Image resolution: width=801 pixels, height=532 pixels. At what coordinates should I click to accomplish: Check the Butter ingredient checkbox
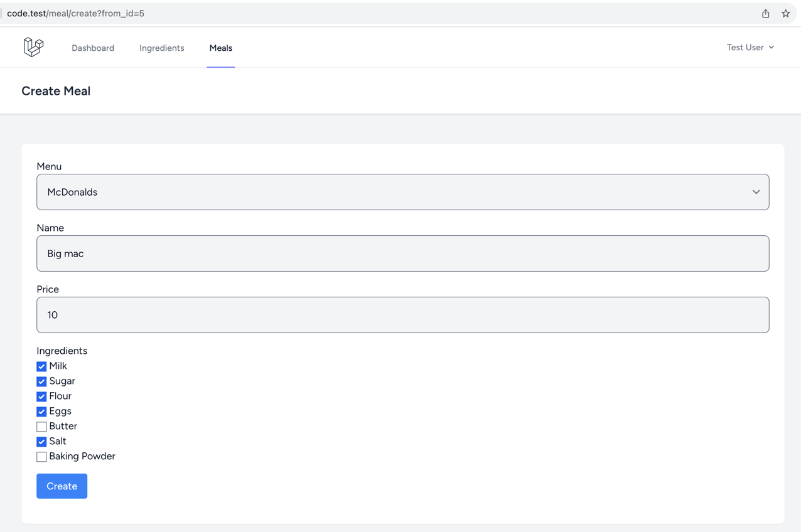[41, 427]
